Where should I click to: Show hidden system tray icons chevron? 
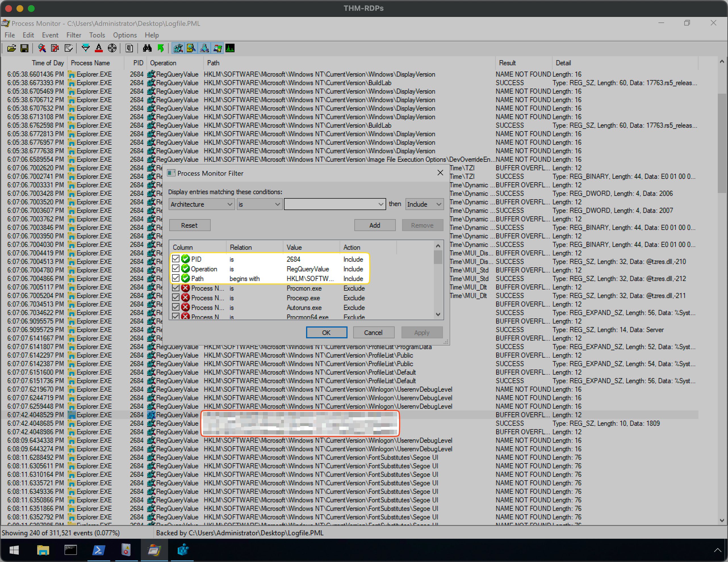click(717, 550)
